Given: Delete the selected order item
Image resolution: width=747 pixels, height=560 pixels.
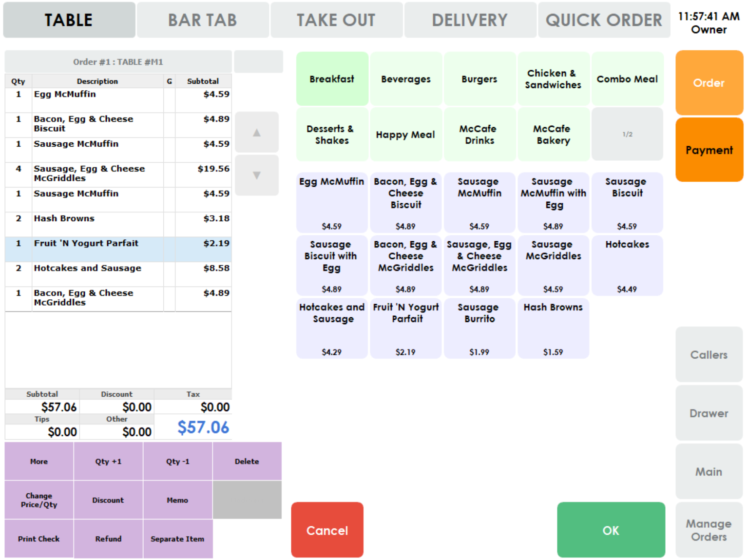Looking at the screenshot, I should (x=247, y=461).
